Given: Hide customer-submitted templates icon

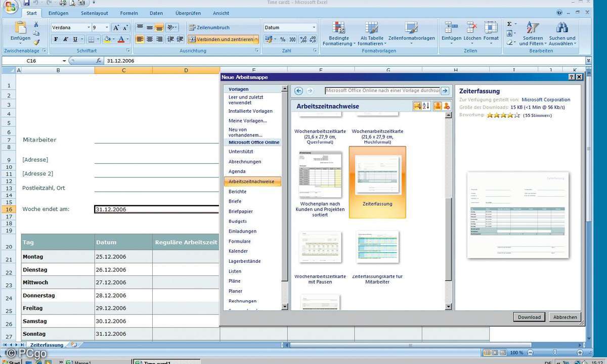Looking at the screenshot, I should pyautogui.click(x=446, y=106).
